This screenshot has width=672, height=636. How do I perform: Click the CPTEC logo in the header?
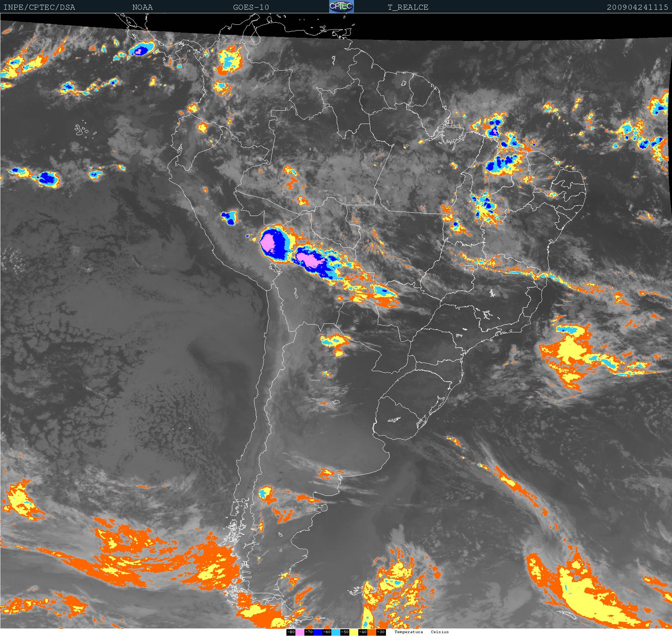341,6
